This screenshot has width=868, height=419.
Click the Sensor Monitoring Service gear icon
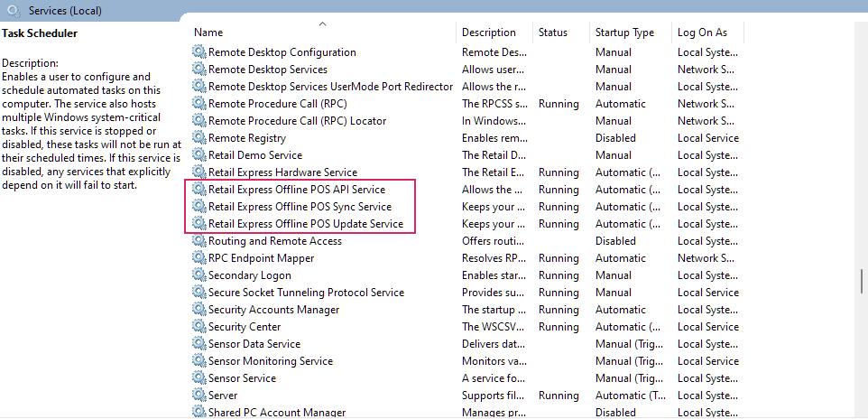(x=199, y=361)
